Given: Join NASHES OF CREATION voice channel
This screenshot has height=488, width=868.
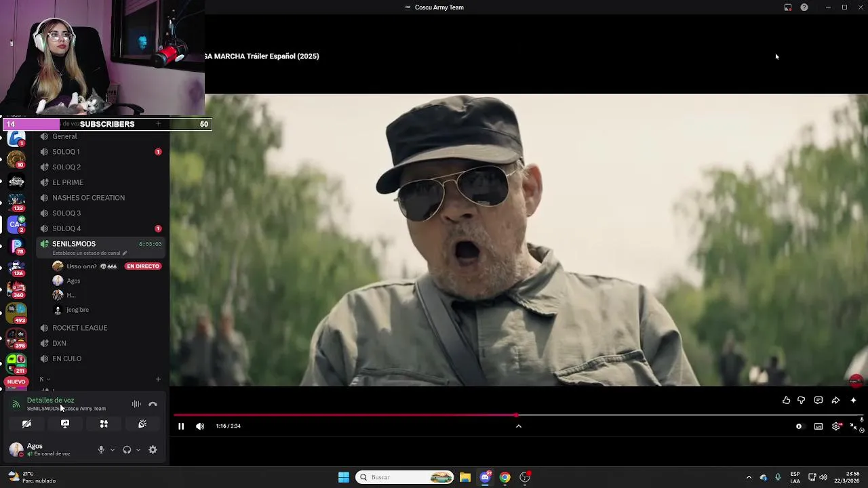Looking at the screenshot, I should coord(100,198).
